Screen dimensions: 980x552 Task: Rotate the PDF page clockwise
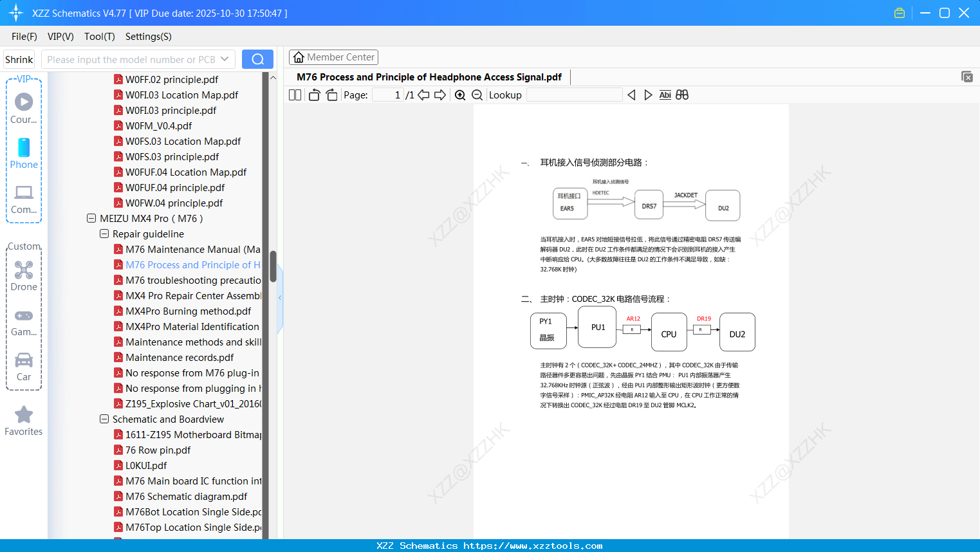[331, 95]
